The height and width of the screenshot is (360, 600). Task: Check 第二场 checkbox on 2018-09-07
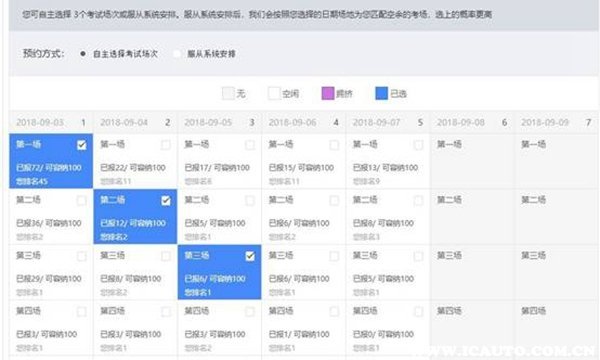click(x=418, y=200)
